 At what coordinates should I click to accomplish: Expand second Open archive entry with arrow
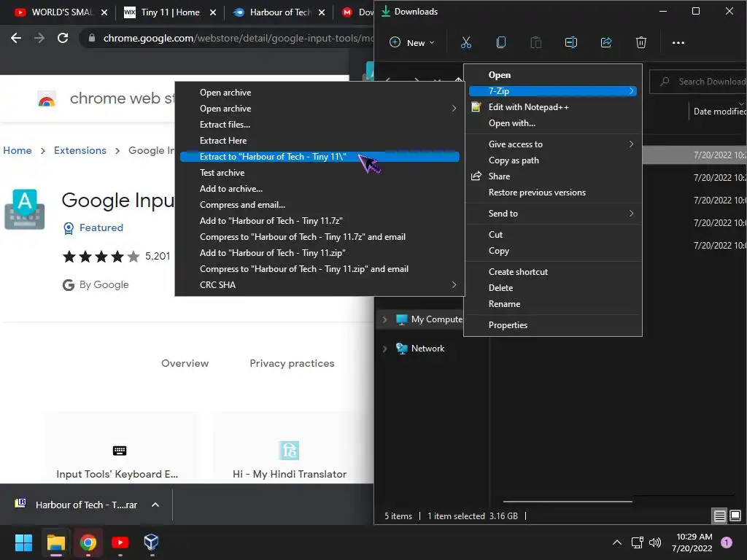click(x=320, y=109)
